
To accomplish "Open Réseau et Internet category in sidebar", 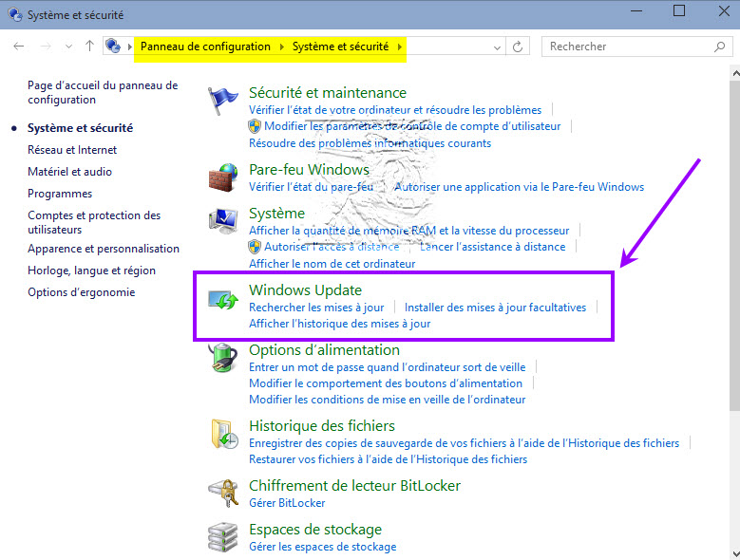I will (72, 150).
